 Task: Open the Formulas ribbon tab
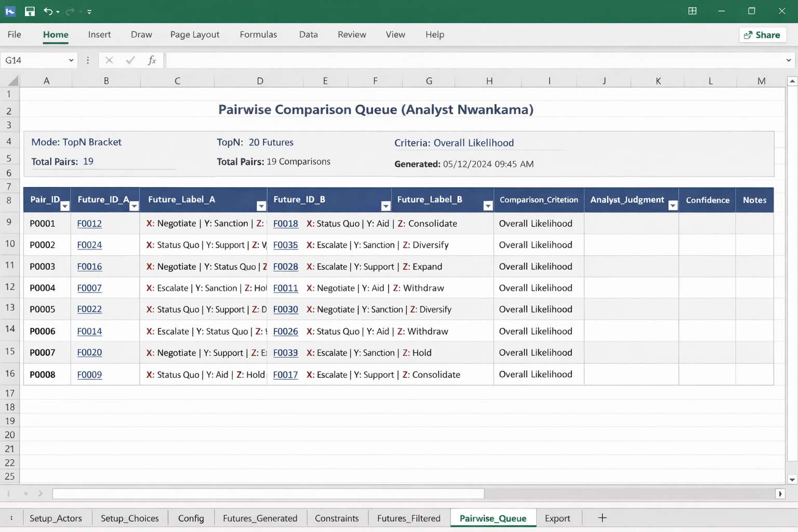pyautogui.click(x=258, y=35)
